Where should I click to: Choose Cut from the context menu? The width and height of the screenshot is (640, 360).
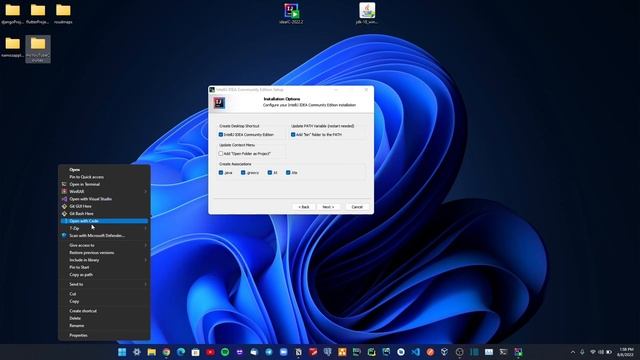(x=104, y=294)
